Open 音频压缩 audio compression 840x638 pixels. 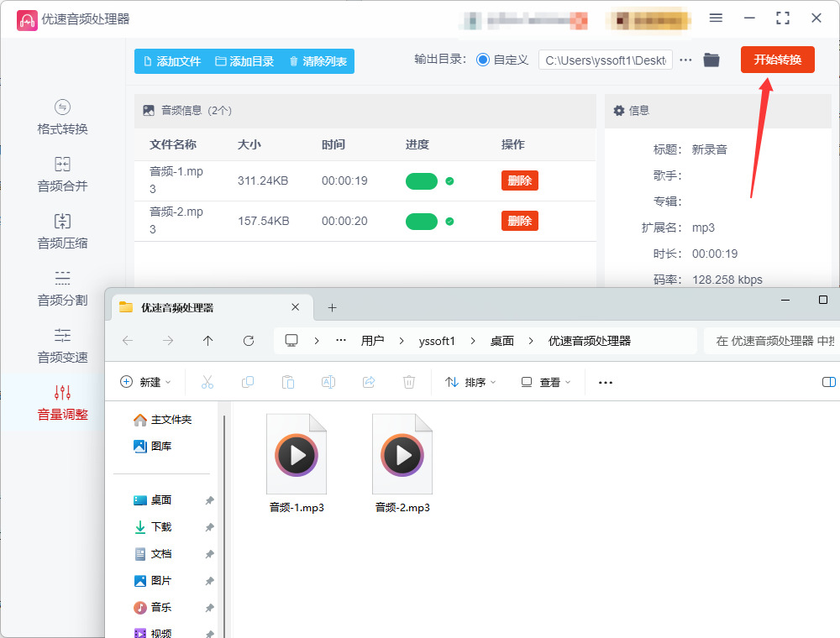(x=62, y=233)
